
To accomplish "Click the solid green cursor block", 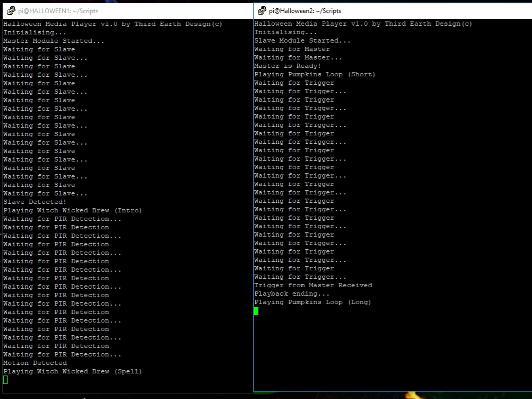I will pos(256,311).
